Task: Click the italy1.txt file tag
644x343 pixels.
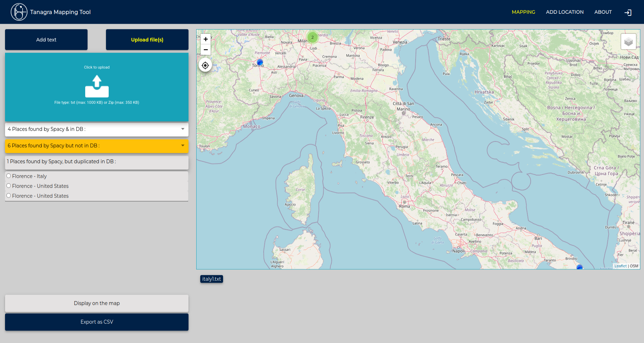Action: (211, 279)
